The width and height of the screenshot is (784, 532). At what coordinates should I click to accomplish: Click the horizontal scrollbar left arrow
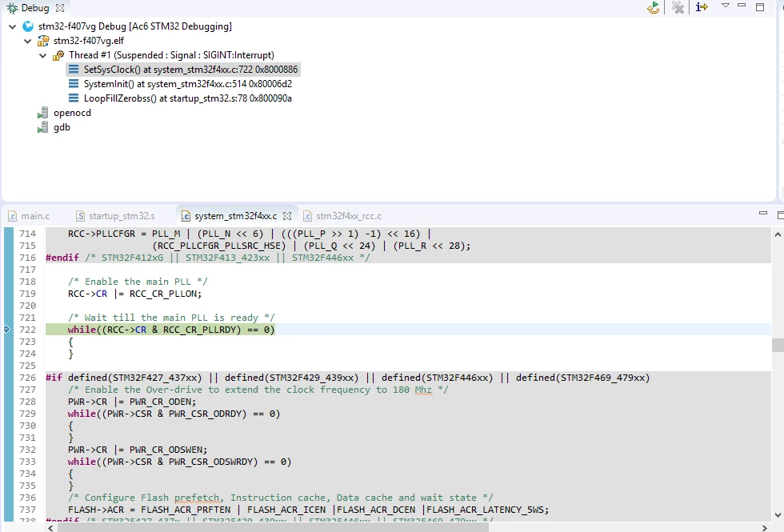click(50, 527)
